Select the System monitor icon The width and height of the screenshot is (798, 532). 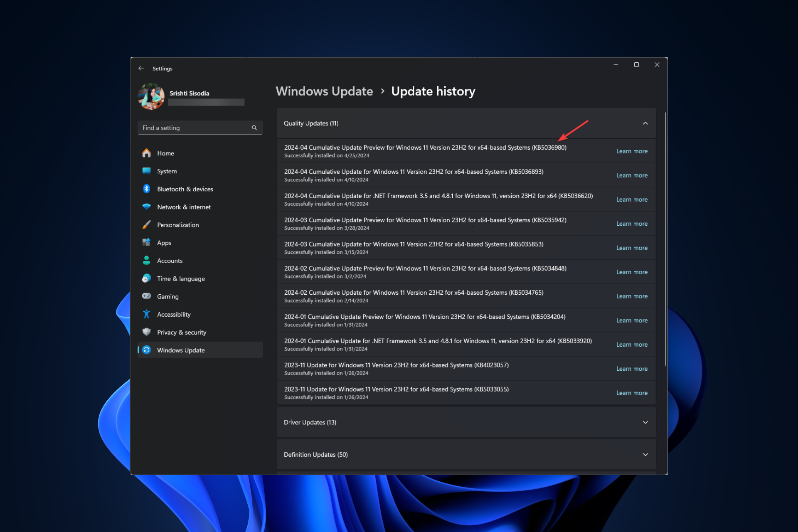(x=146, y=171)
